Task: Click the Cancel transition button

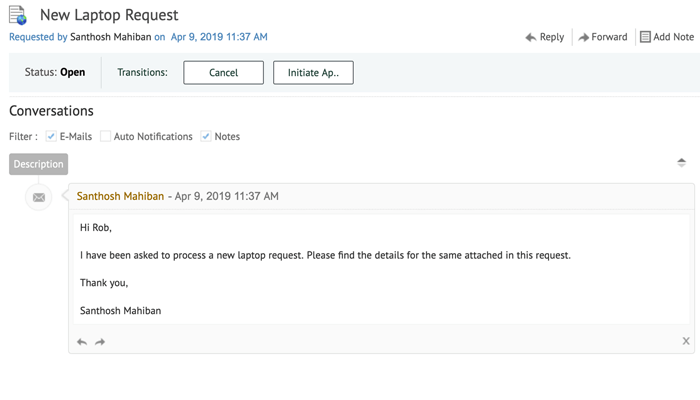Action: [x=223, y=73]
